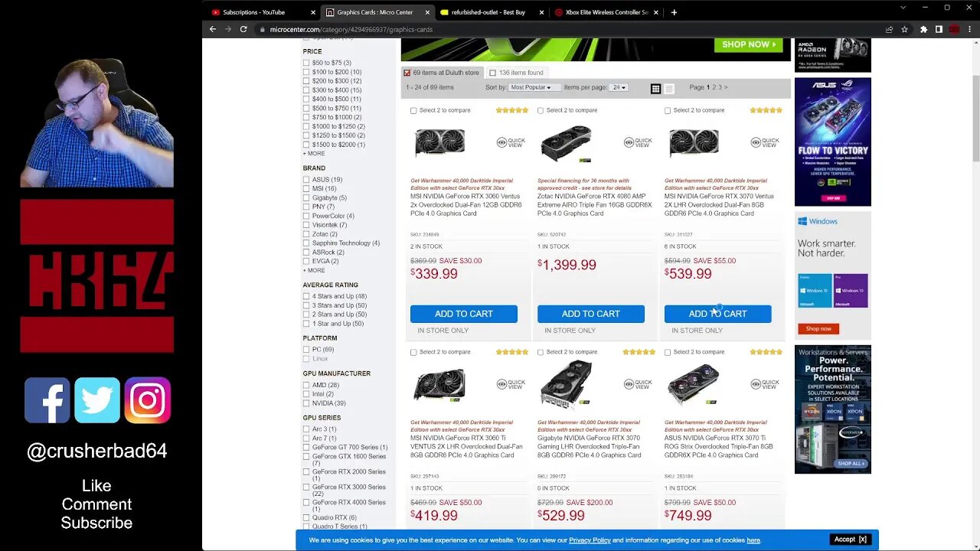Add RTX 3060 Ventus to cart
Image resolution: width=980 pixels, height=551 pixels.
point(464,314)
